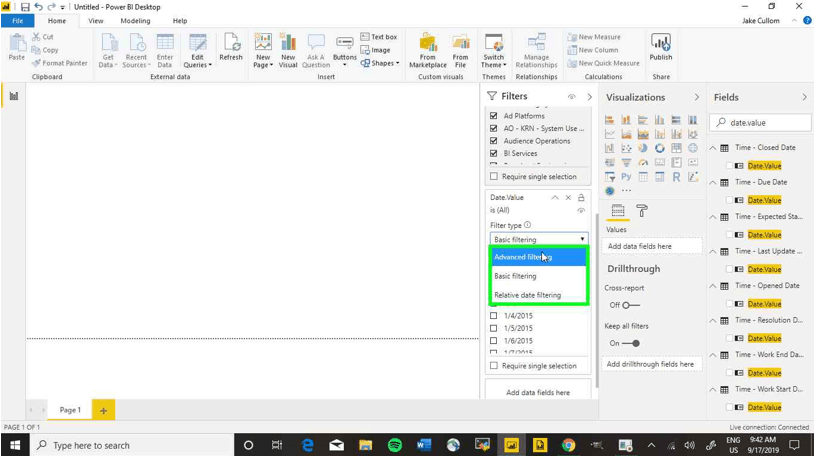Screen dimensions: 815x458
Task: Select the Gauge visual
Action: coord(643,162)
